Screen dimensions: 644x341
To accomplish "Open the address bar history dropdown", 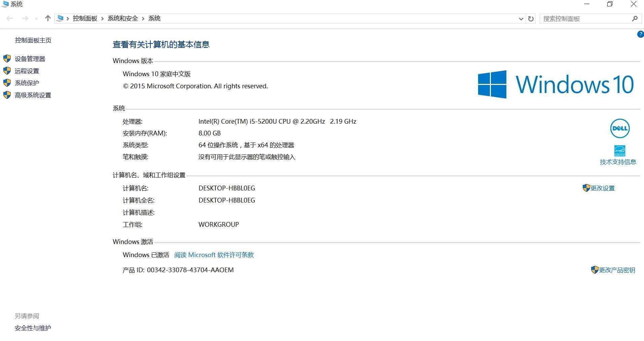I will tap(521, 19).
